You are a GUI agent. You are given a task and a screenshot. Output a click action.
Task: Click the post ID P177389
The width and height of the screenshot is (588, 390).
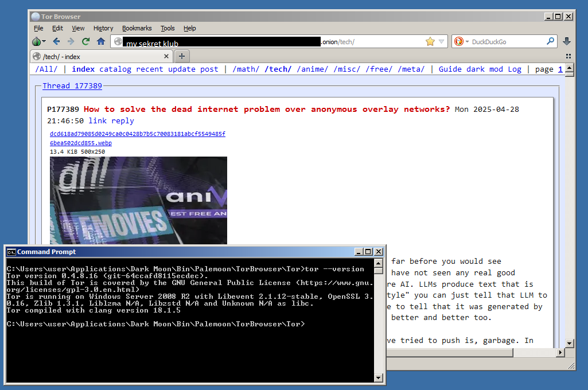(x=63, y=109)
